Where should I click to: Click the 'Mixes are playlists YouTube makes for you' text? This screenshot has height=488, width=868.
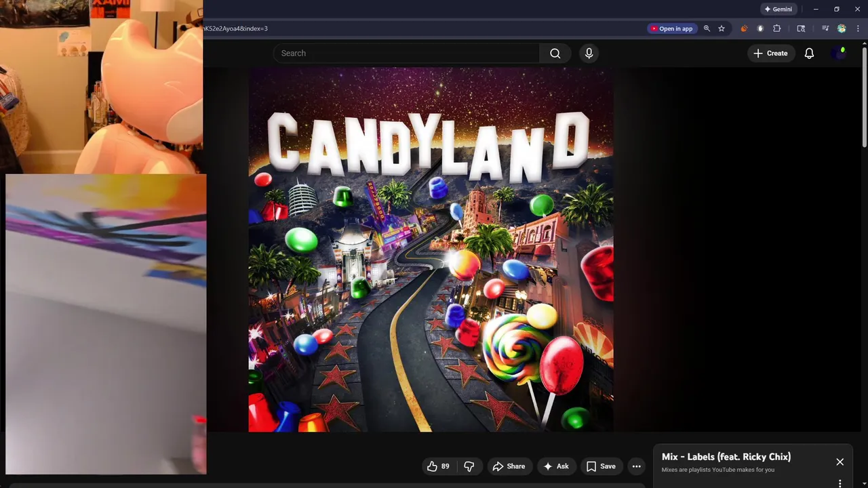click(717, 470)
